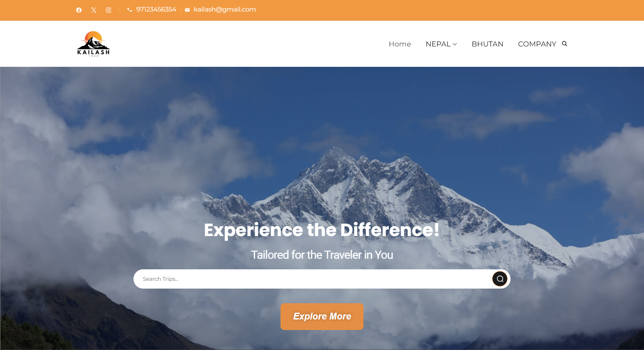Click the envelope email icon
Screen dimensions: 644x350
pyautogui.click(x=187, y=10)
